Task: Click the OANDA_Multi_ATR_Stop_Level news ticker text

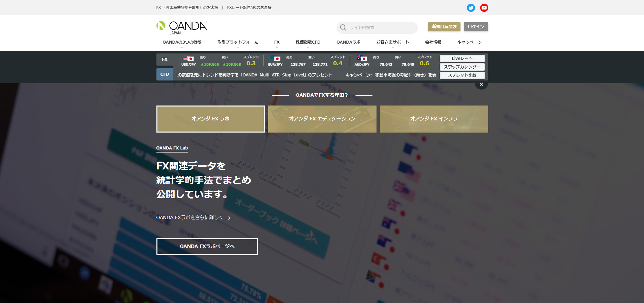Action: pyautogui.click(x=255, y=75)
